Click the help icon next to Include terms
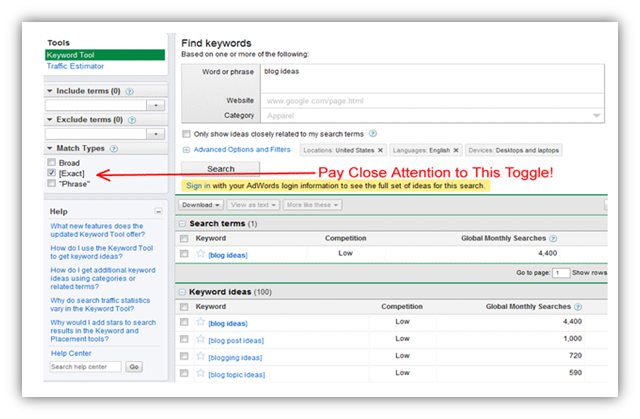 pos(129,91)
